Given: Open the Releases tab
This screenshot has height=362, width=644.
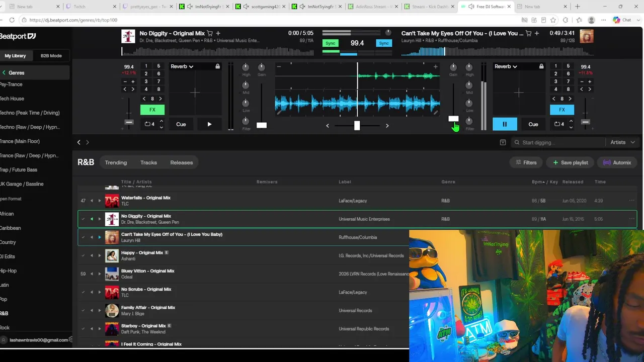Looking at the screenshot, I should click(182, 162).
